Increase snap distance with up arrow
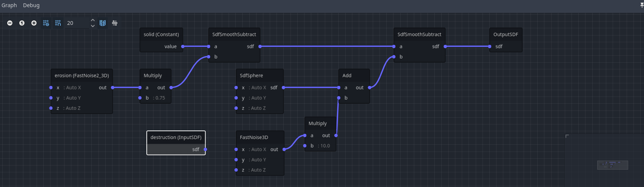 [93, 20]
